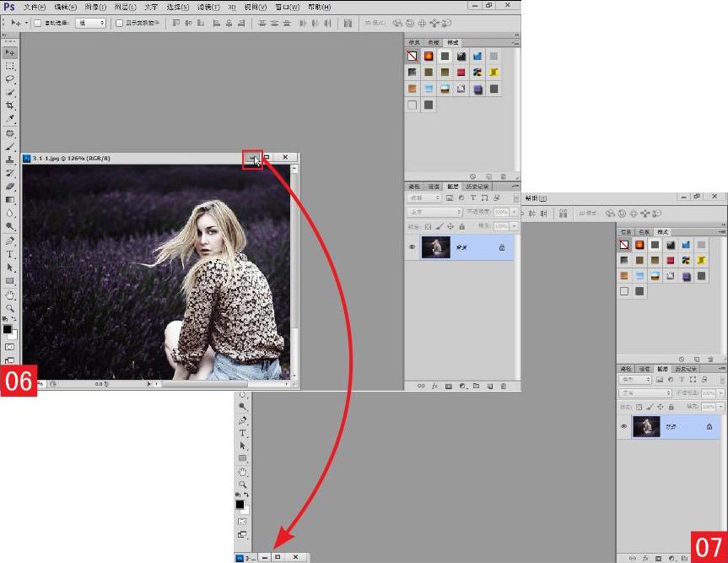Viewport: 728px width, 563px height.
Task: Toggle type layer filter T in upper Layers panel
Action: (x=472, y=198)
